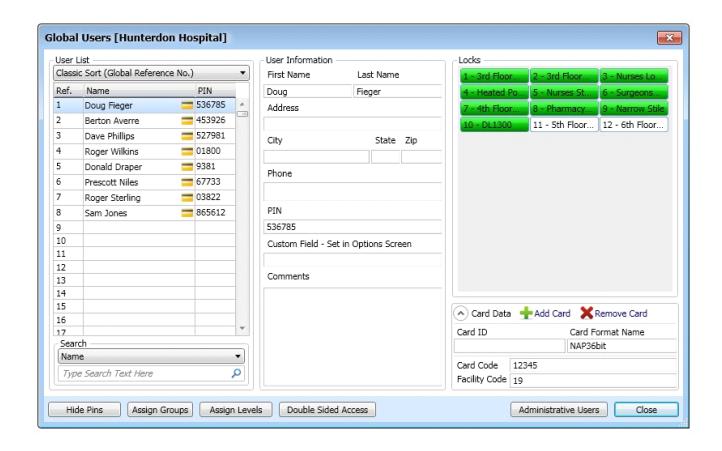Toggle lock 1 - 3rd Floor
Image resolution: width=722 pixels, height=451 pixels.
494,76
